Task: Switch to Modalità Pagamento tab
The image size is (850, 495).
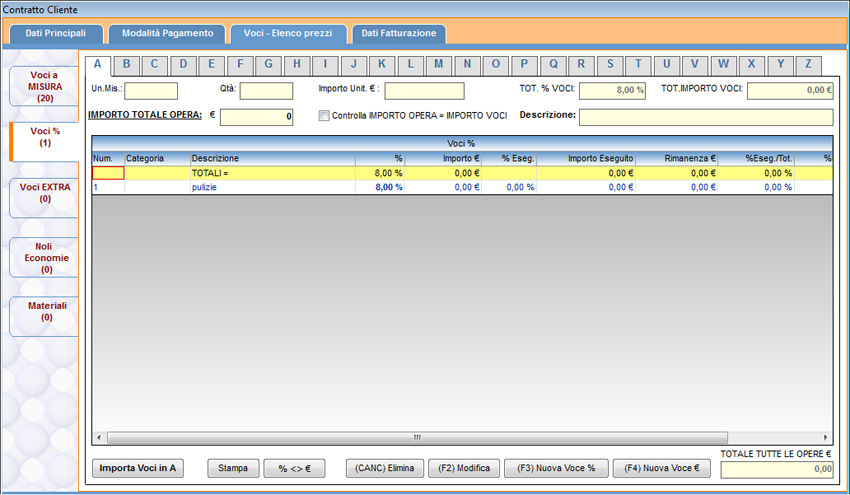Action: [167, 33]
